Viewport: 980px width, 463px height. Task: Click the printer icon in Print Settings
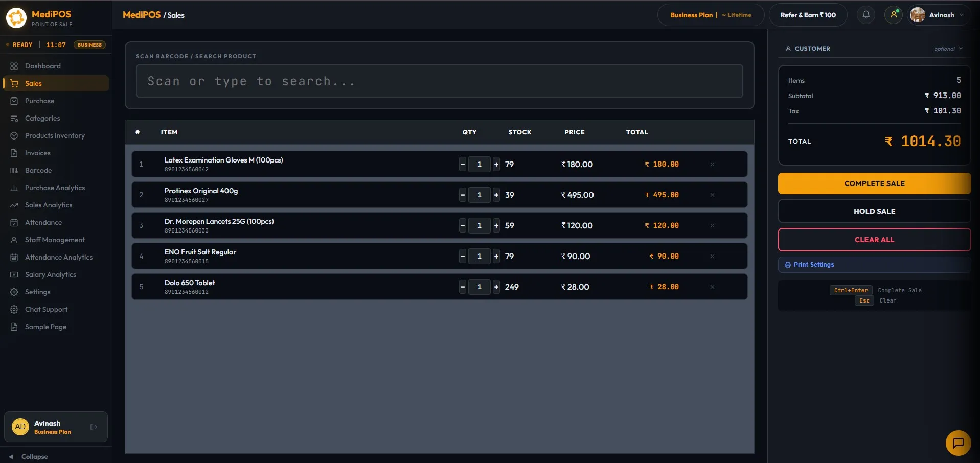click(788, 265)
